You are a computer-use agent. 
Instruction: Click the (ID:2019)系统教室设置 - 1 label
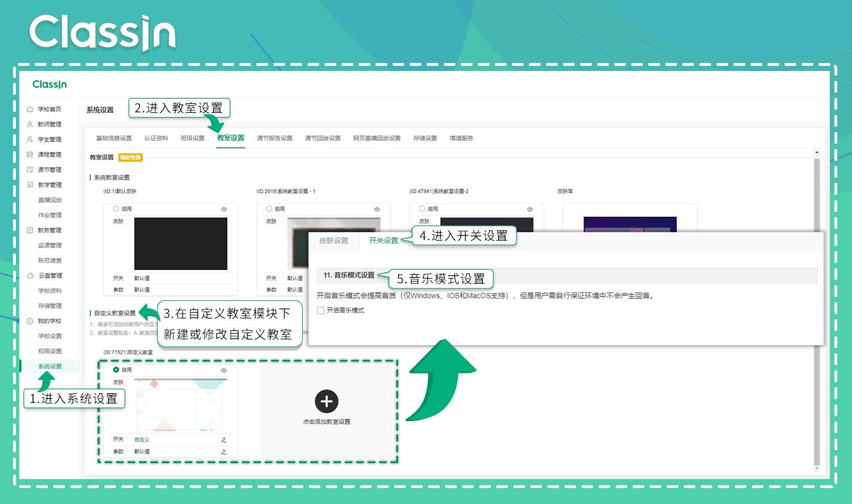286,191
